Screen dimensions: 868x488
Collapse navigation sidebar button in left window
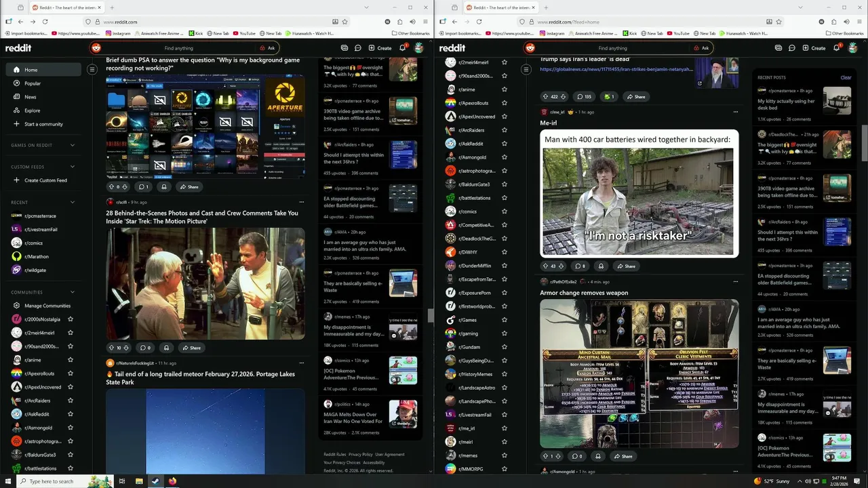point(92,69)
